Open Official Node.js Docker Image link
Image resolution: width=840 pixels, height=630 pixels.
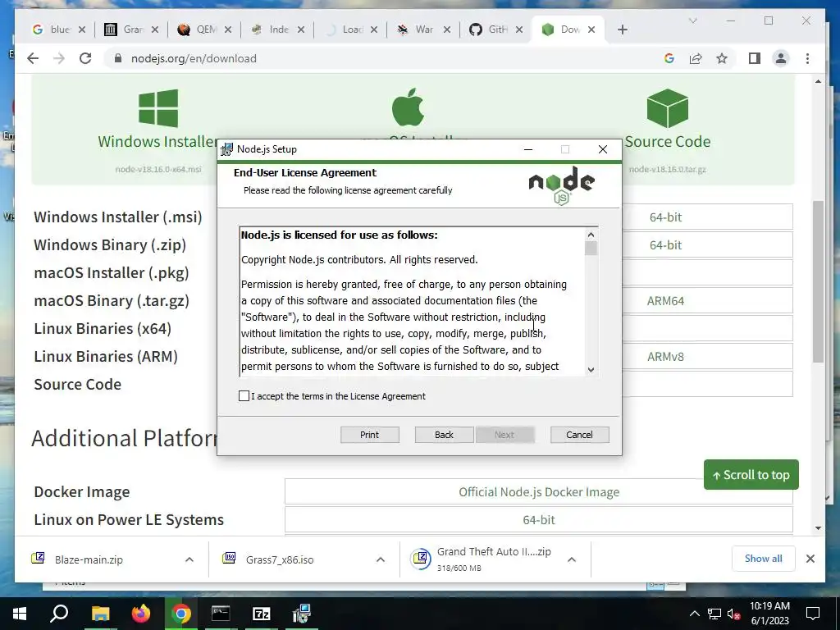point(538,492)
